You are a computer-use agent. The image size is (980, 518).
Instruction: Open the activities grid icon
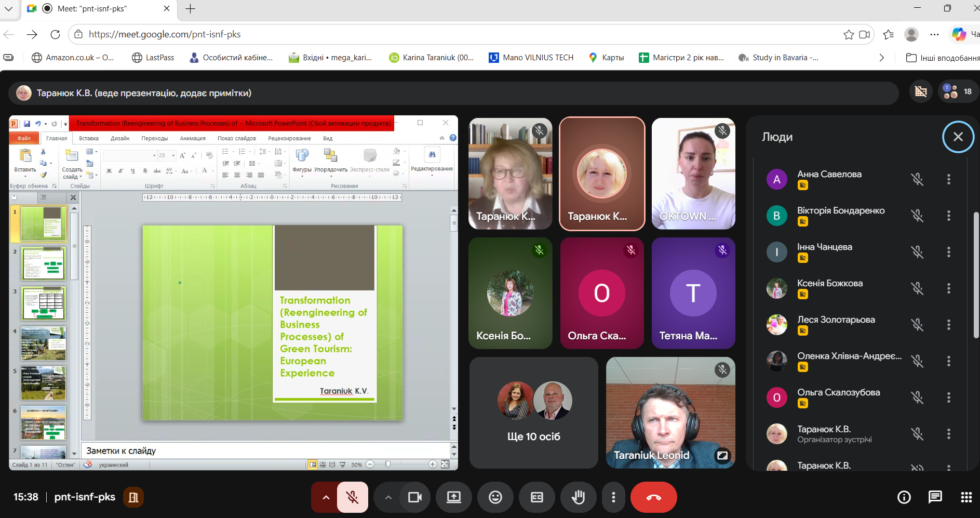tap(966, 497)
